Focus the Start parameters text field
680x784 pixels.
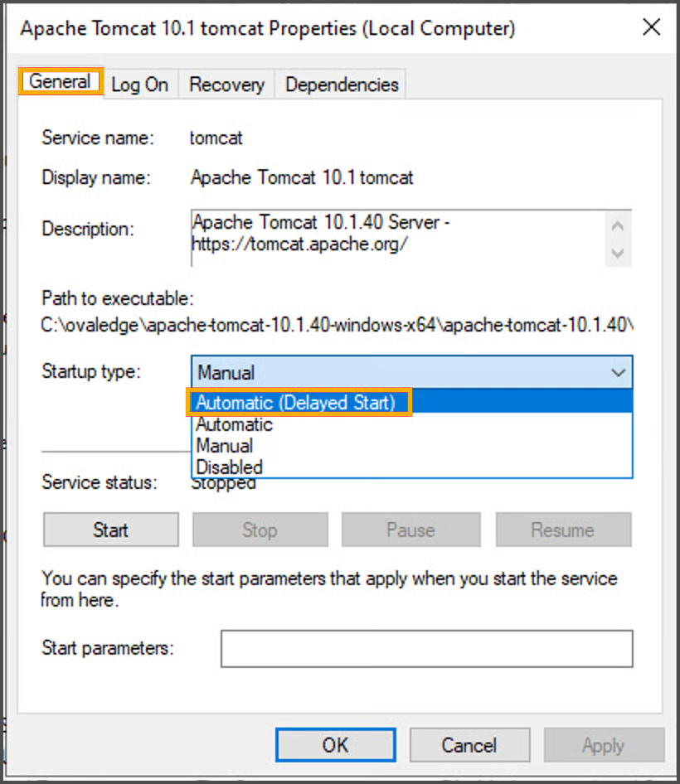(426, 648)
